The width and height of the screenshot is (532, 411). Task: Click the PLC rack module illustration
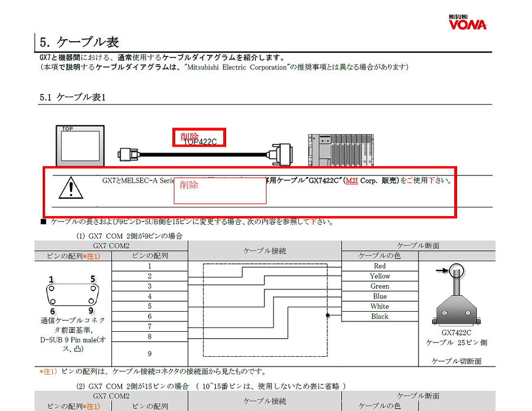point(341,150)
